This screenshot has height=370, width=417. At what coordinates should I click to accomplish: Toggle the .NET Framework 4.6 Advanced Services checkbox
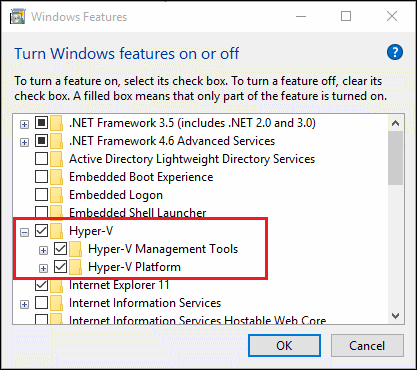[x=41, y=141]
